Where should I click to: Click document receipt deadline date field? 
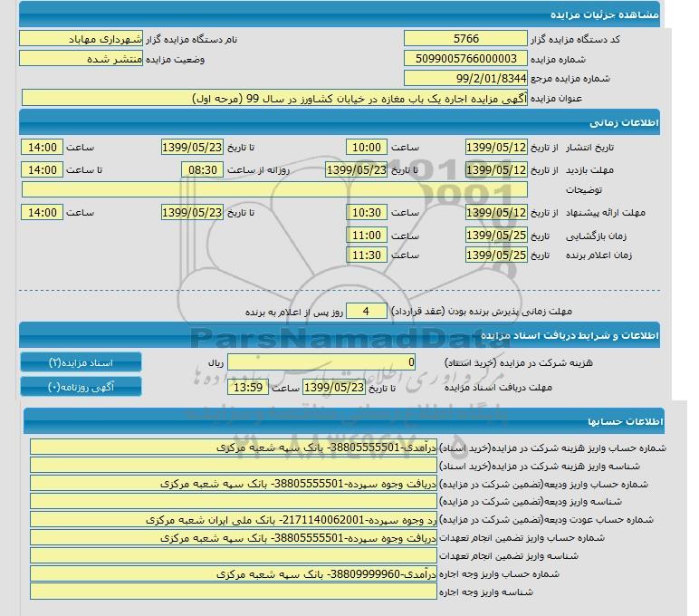coord(334,387)
